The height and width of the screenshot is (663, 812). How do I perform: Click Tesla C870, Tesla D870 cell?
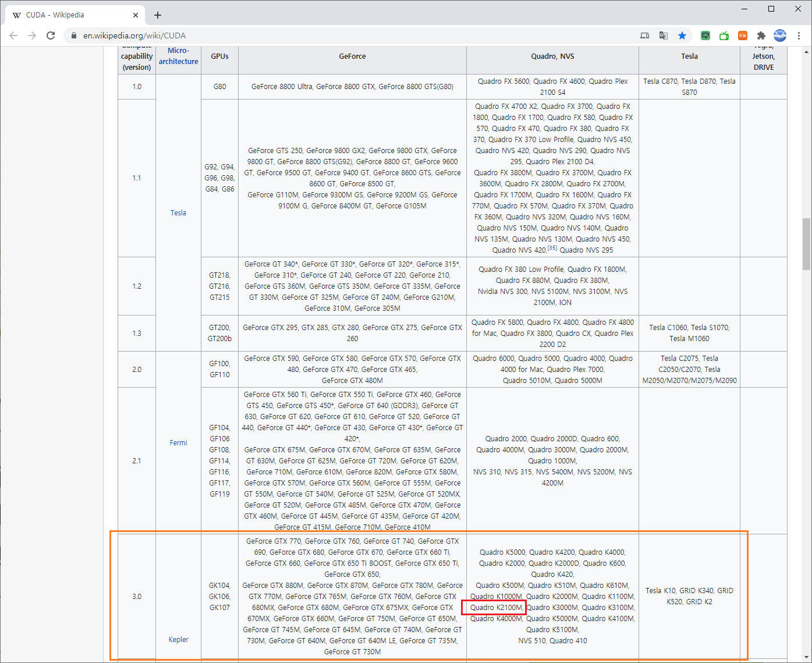[x=689, y=87]
